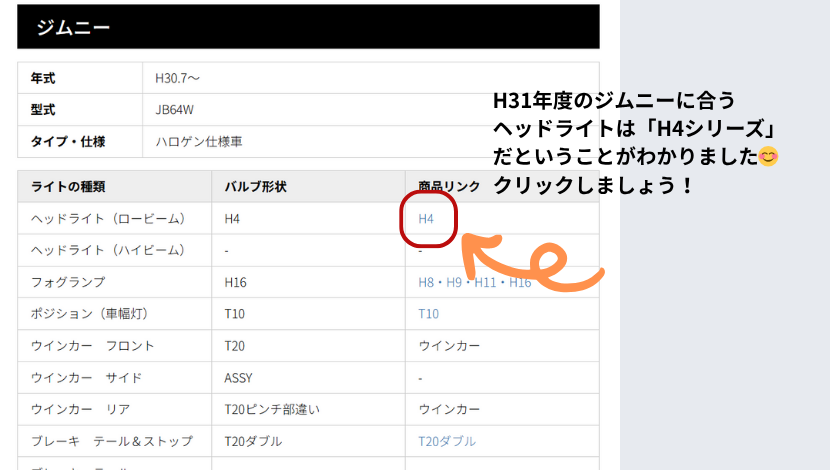Click the フォグランプ row label
This screenshot has height=470, width=830.
click(68, 283)
